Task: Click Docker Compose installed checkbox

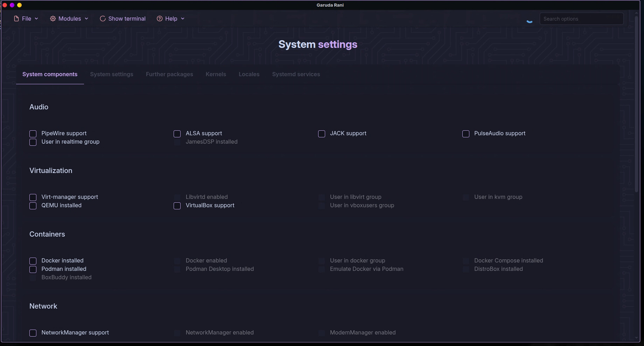Action: click(466, 261)
